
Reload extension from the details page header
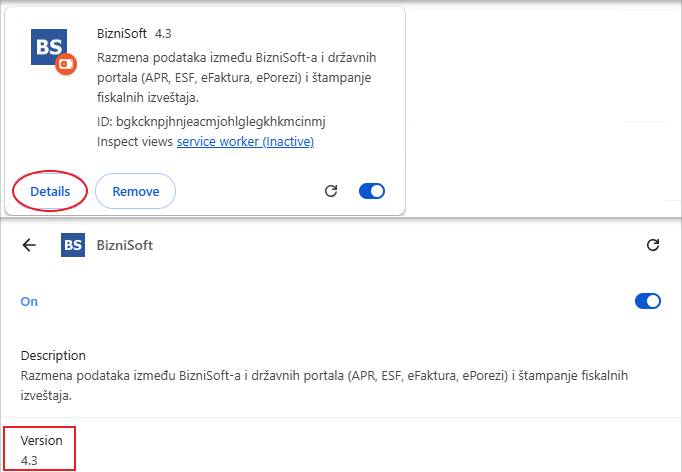[653, 245]
